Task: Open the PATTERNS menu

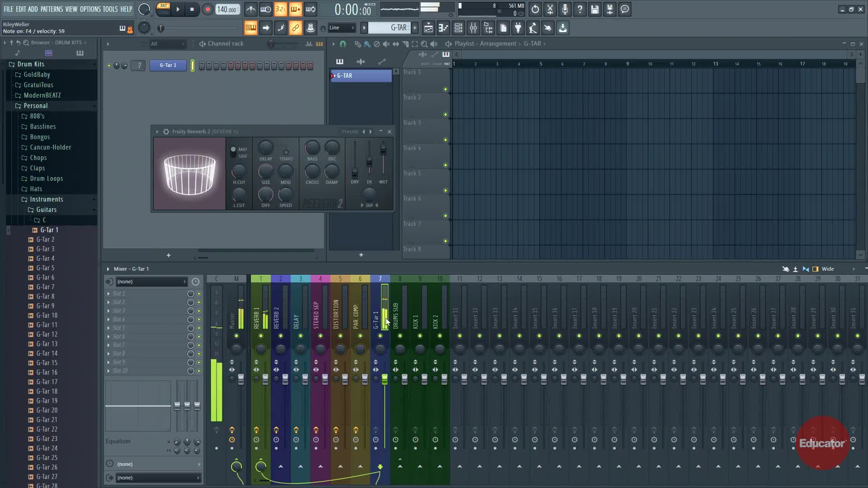Action: 52,9
